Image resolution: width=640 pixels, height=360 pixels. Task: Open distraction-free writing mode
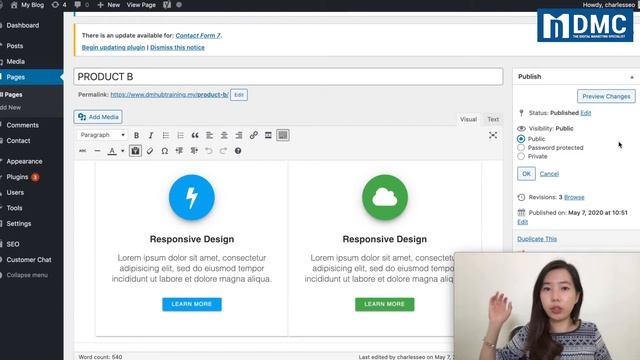[x=493, y=135]
